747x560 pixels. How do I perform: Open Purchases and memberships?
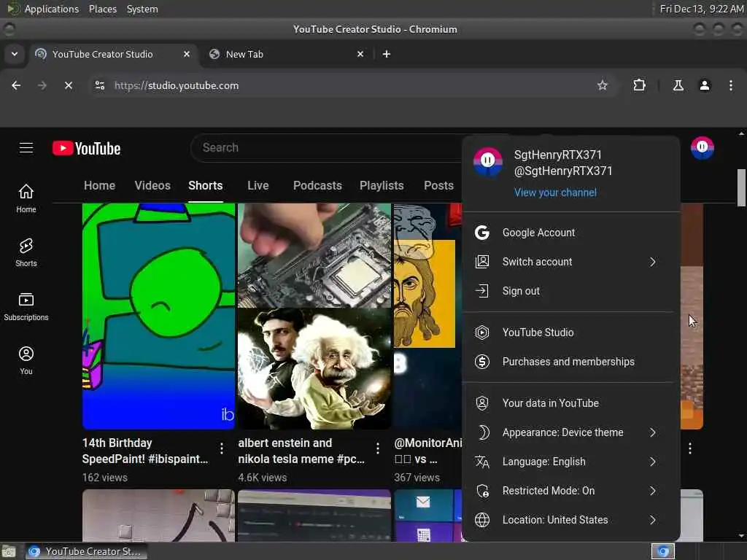point(570,362)
